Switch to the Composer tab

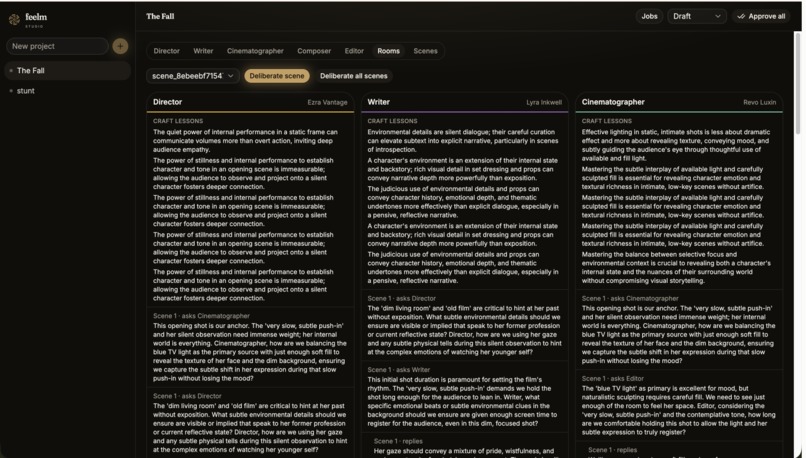[314, 51]
